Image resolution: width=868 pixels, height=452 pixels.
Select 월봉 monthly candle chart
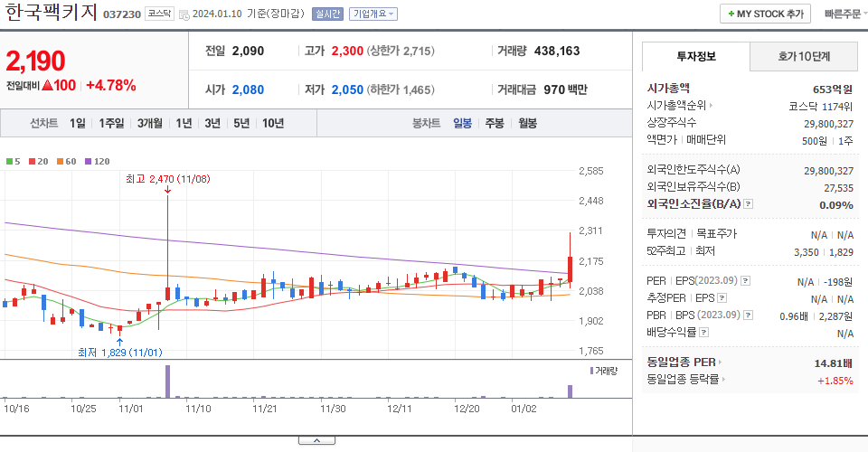527,123
